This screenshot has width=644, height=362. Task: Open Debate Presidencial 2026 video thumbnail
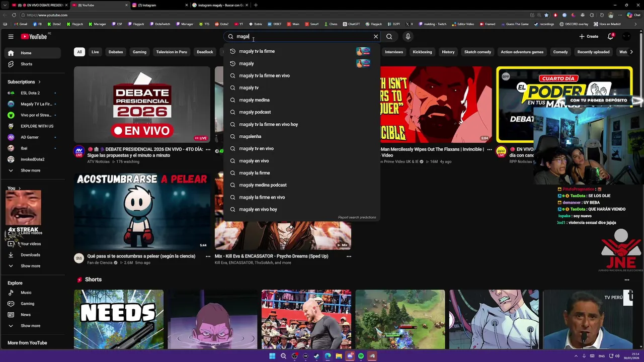click(x=142, y=105)
